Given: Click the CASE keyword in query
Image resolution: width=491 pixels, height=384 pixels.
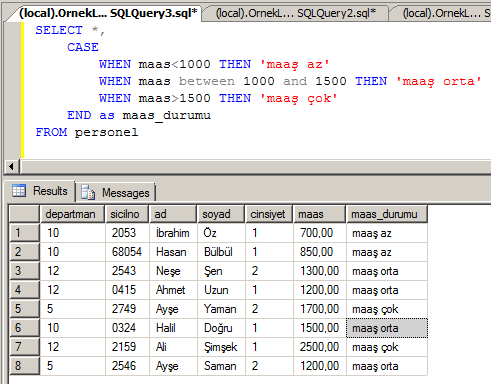Looking at the screenshot, I should (x=83, y=47).
